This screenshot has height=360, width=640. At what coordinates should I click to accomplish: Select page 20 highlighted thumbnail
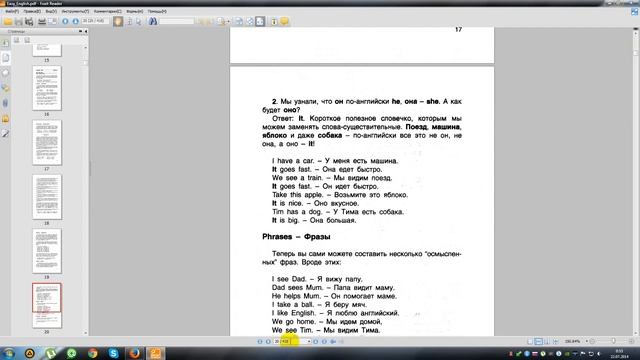coord(47,305)
